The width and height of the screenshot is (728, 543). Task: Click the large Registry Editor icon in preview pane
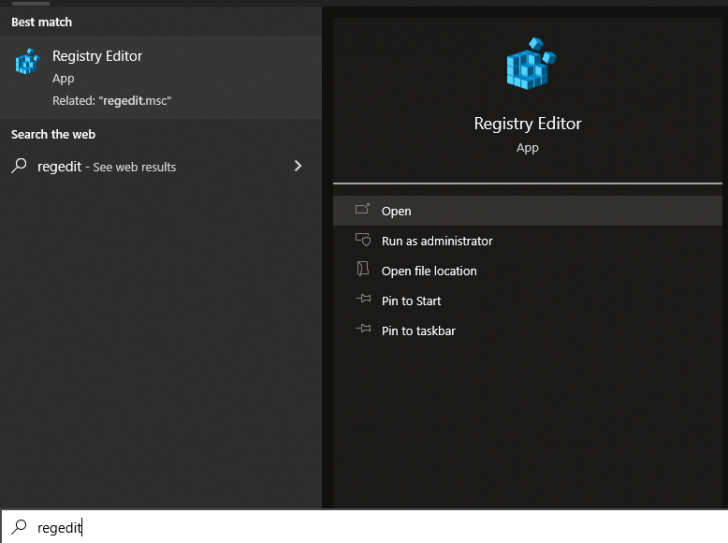point(531,63)
